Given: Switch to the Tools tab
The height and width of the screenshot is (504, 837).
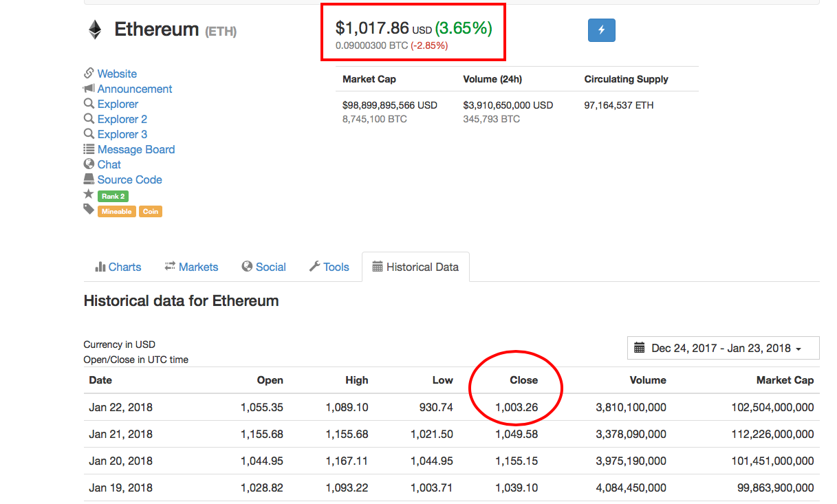Looking at the screenshot, I should (329, 267).
